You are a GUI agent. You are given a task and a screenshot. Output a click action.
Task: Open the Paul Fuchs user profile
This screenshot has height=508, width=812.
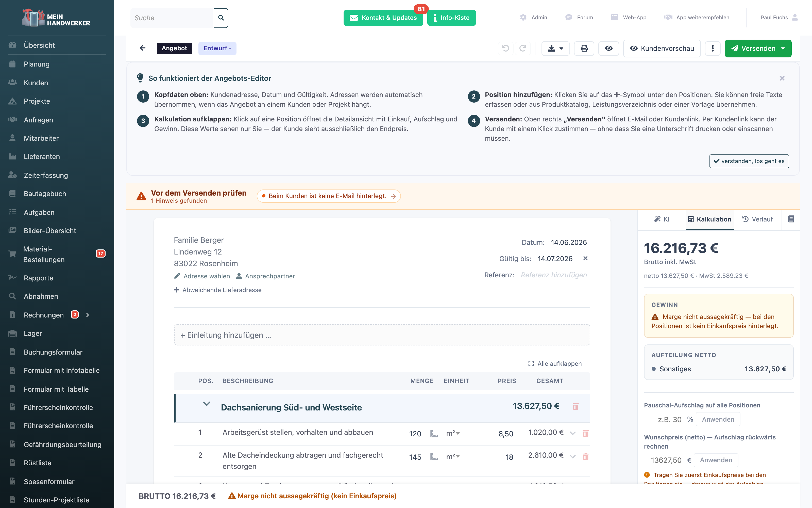coord(779,18)
